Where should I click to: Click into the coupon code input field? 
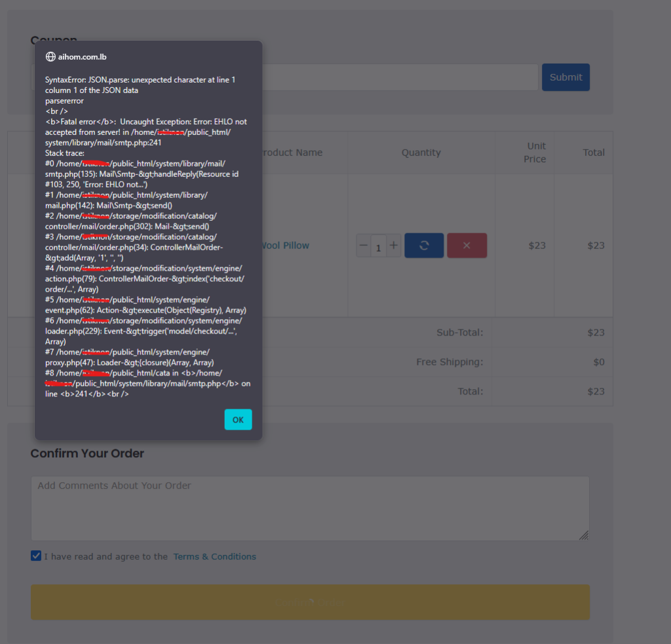coord(400,77)
